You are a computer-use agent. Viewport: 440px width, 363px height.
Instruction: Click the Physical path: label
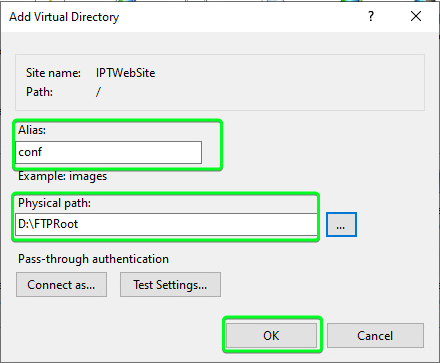(54, 203)
